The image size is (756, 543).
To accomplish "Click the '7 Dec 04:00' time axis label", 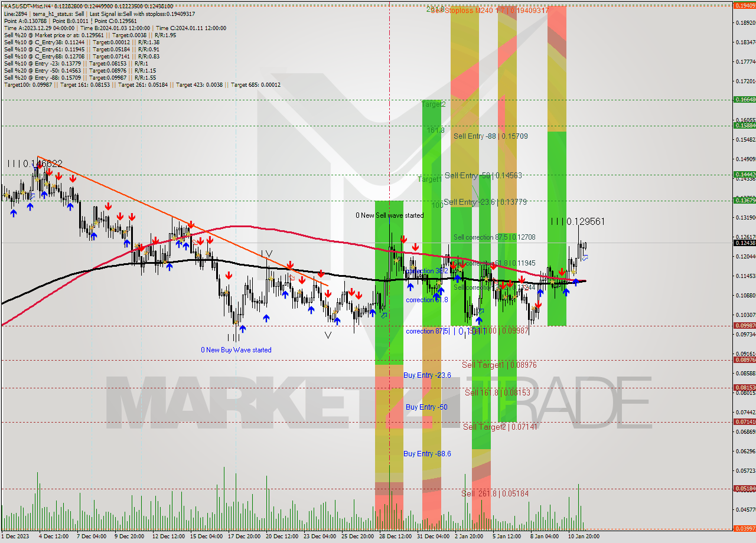I will pyautogui.click(x=93, y=537).
